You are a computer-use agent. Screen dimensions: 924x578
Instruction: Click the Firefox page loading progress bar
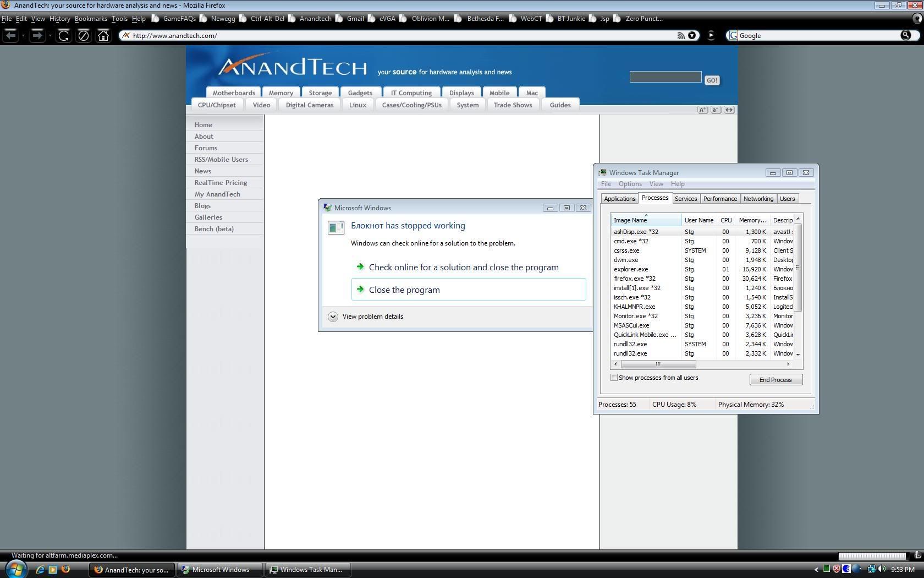(x=872, y=555)
